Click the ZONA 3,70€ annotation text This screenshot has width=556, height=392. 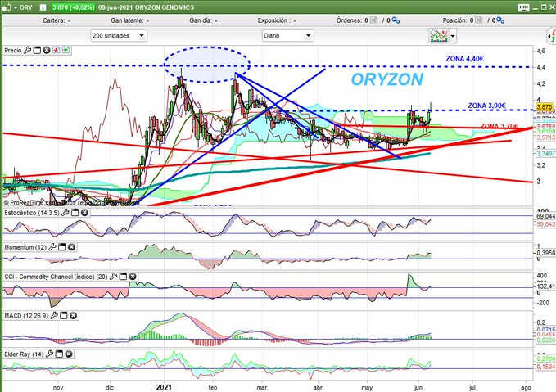tap(499, 126)
